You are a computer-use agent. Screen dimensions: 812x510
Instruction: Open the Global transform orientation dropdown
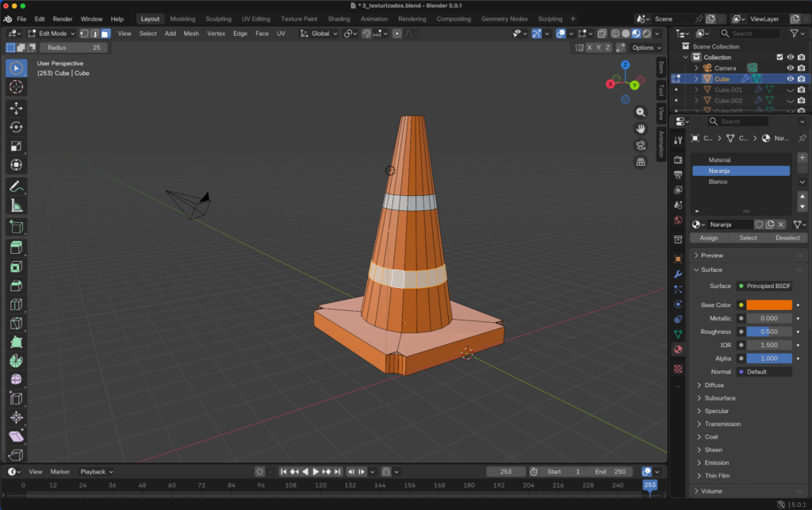320,33
